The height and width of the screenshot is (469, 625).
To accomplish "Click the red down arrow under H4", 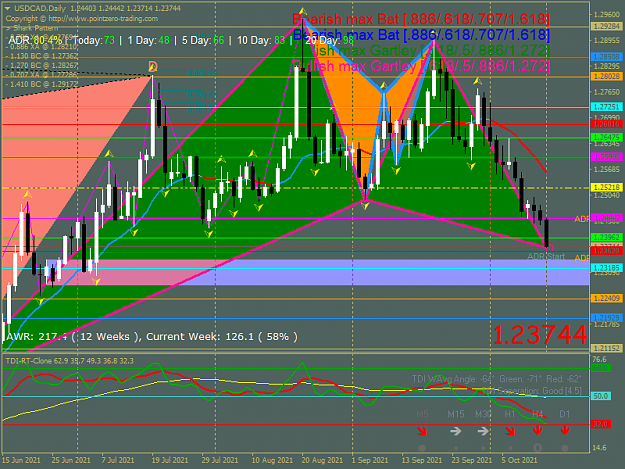I will (x=538, y=430).
